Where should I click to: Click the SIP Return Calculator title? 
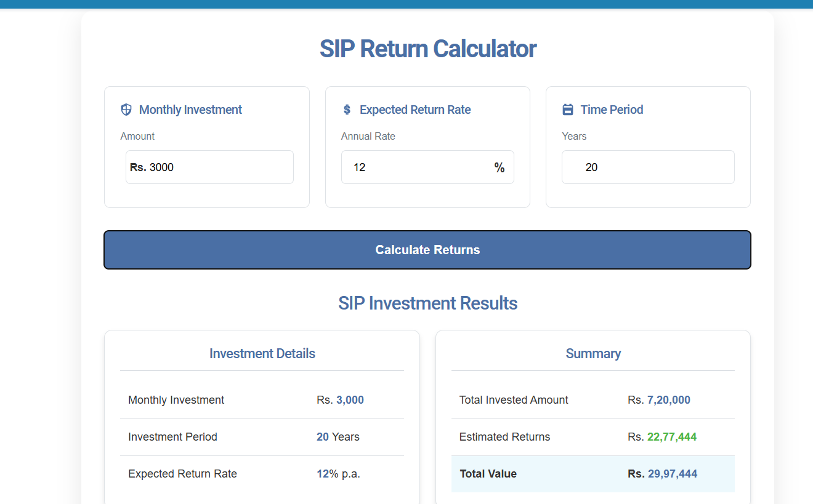tap(427, 49)
